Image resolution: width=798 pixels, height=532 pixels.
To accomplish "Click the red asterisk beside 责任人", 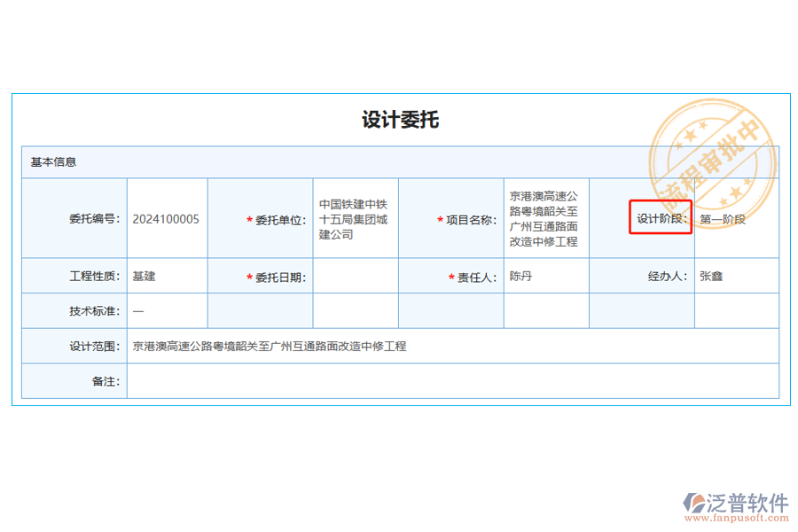I will click(x=450, y=276).
